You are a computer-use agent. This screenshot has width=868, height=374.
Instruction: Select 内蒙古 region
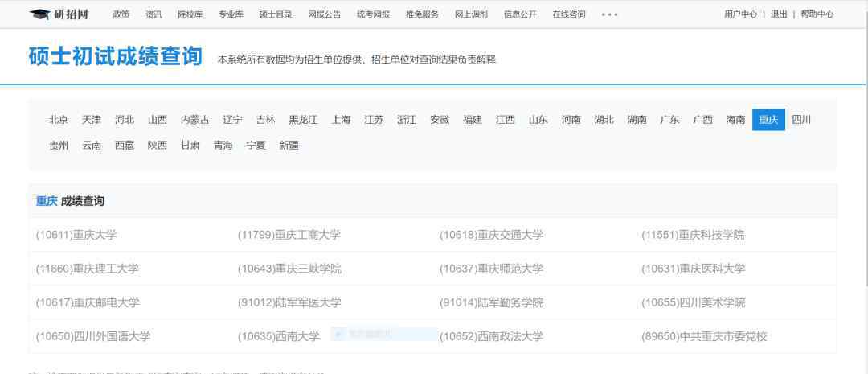click(194, 120)
